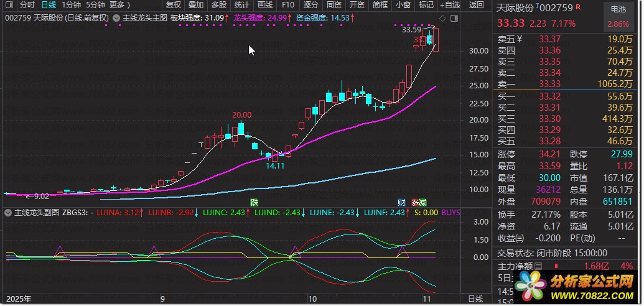The image size is (644, 306).
Task: Click the 电池 sector box
Action: [x=618, y=16]
